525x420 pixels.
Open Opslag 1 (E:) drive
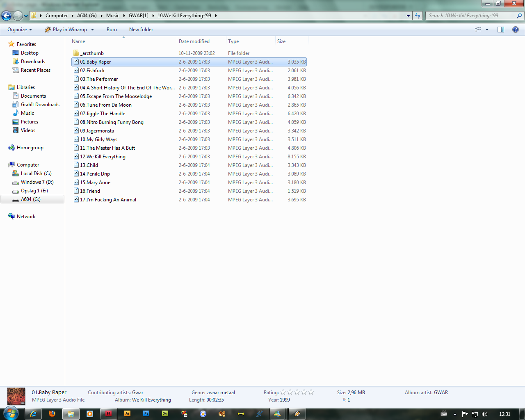tap(34, 191)
